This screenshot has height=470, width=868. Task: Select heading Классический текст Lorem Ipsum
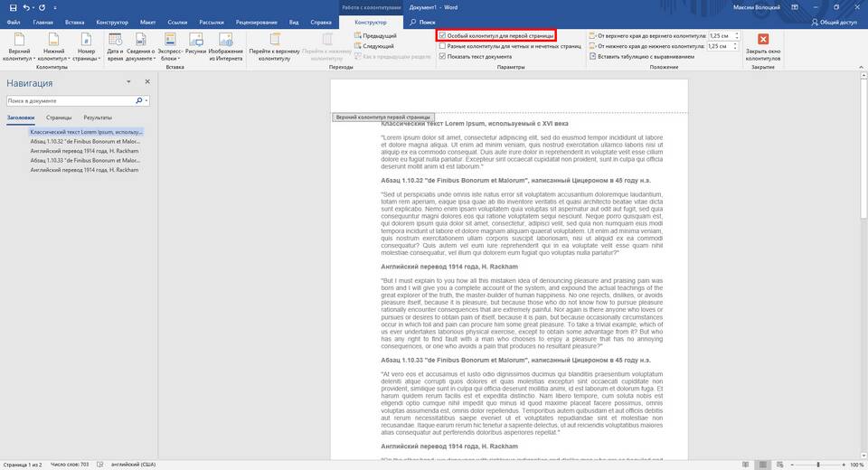click(x=87, y=132)
